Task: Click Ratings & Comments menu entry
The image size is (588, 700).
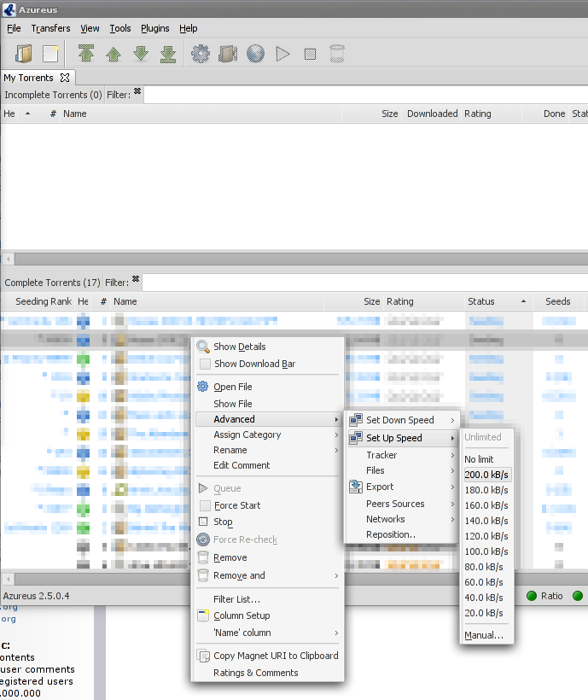Action: coord(256,673)
